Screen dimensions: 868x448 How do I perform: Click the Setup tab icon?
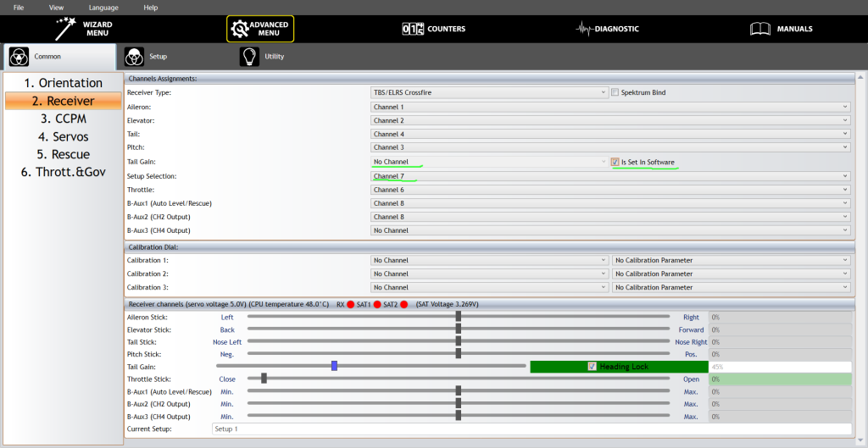134,57
